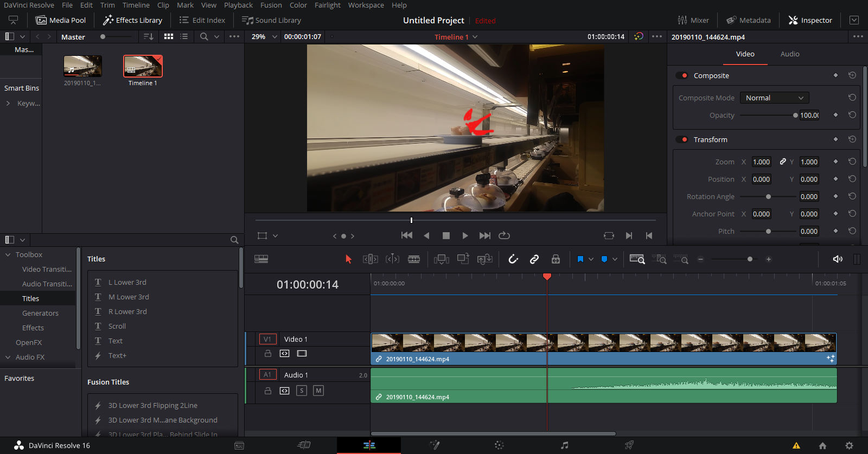Collapse the Toolbox tree
The width and height of the screenshot is (868, 454).
(x=8, y=254)
